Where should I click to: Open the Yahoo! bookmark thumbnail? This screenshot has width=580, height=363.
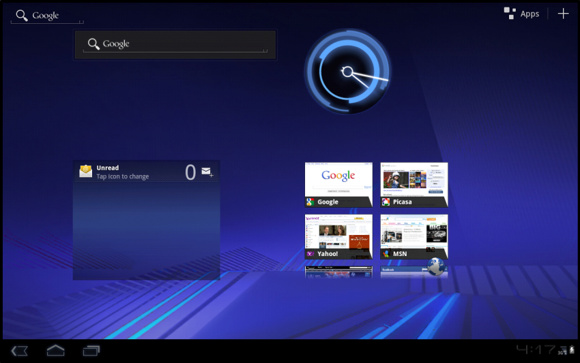click(x=338, y=236)
